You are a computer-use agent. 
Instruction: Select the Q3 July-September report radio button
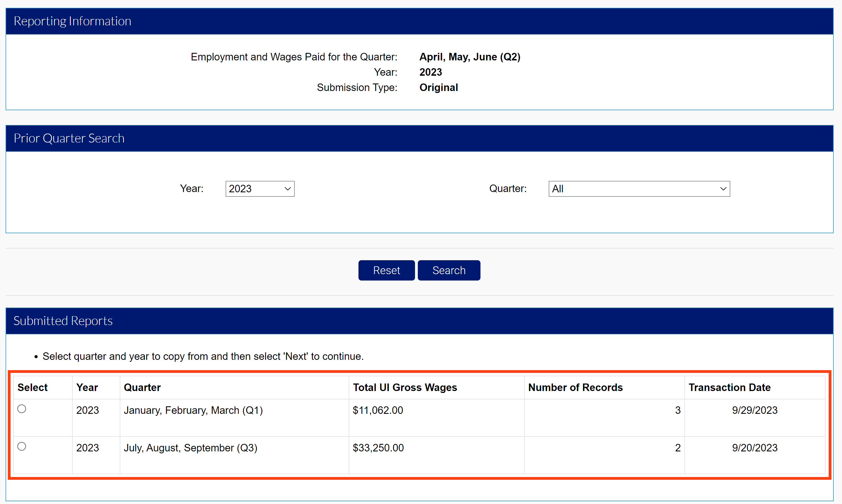pyautogui.click(x=22, y=447)
